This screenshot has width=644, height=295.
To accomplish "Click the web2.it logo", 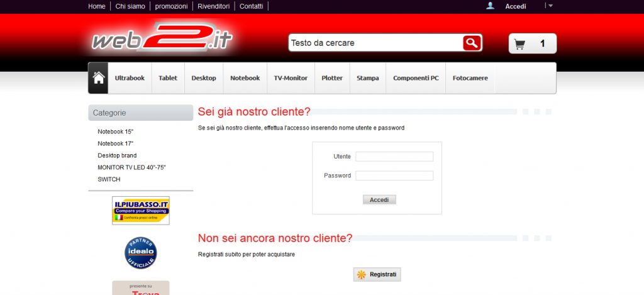I will 162,38.
